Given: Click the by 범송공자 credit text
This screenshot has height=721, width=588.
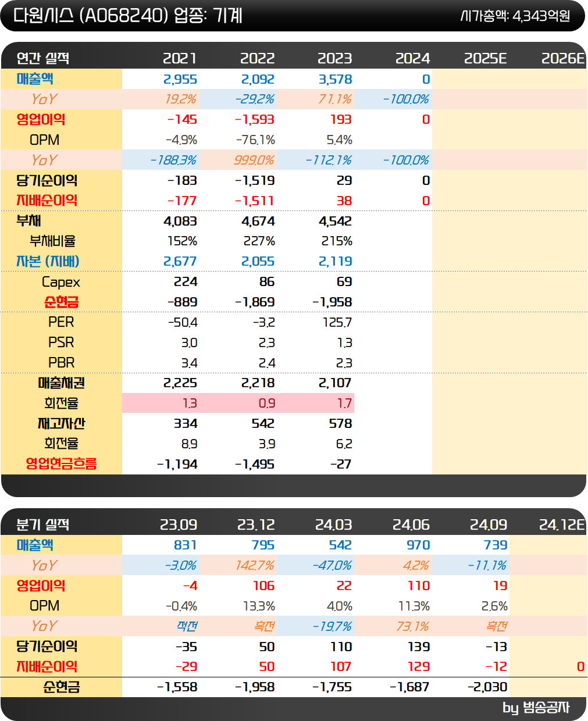Looking at the screenshot, I should (x=536, y=708).
